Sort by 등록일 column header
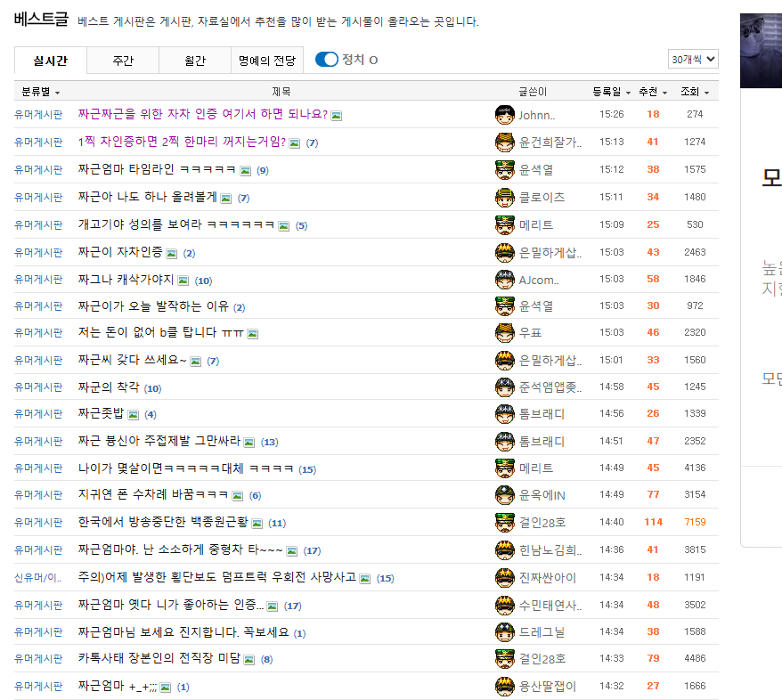782x700 pixels. pyautogui.click(x=611, y=92)
